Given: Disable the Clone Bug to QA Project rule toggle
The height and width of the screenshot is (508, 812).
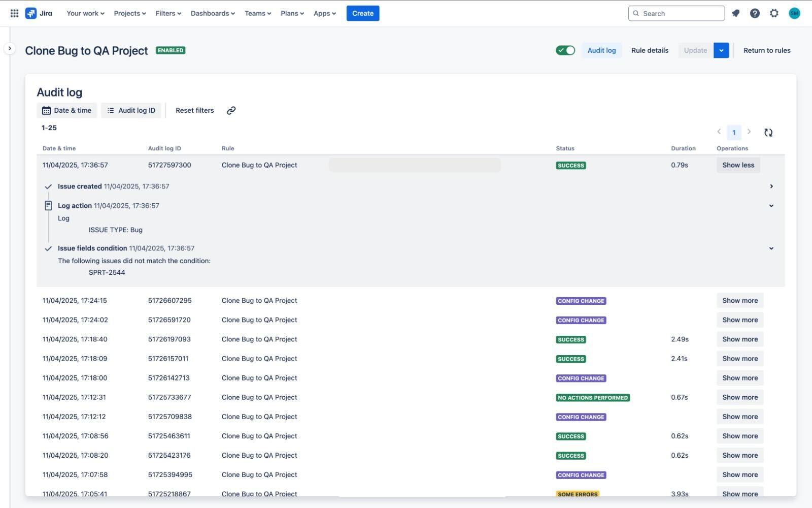Looking at the screenshot, I should tap(565, 50).
